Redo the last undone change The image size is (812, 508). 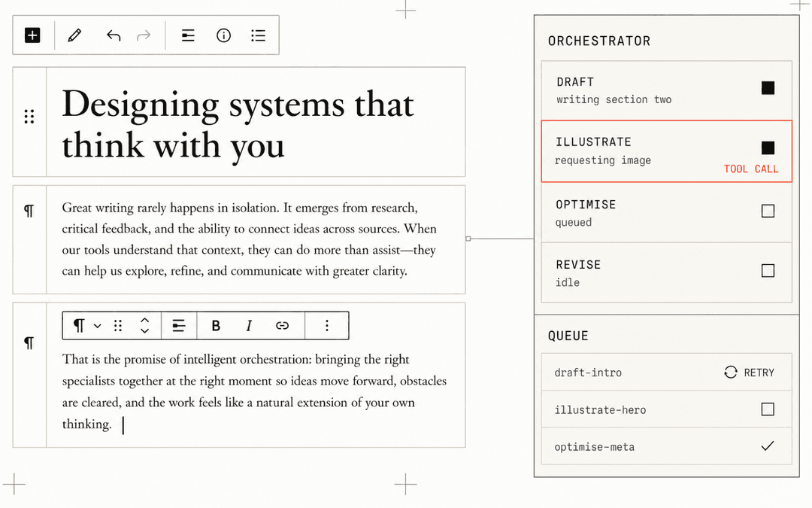pos(144,36)
